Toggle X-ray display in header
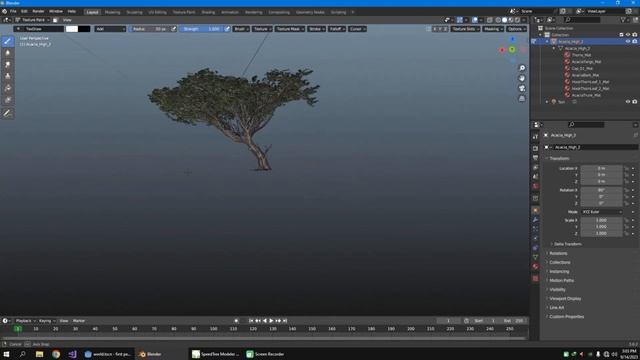Screen dimensions: 640x360 (x=489, y=20)
